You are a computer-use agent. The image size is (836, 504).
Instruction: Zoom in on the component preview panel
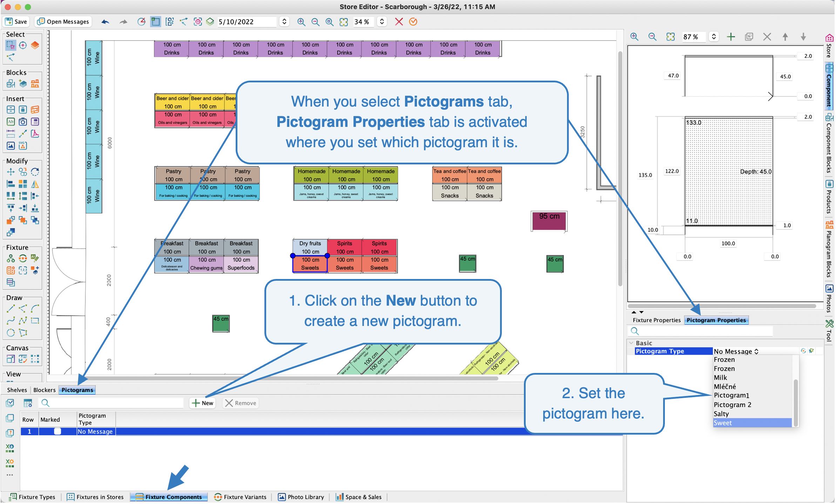tap(634, 36)
